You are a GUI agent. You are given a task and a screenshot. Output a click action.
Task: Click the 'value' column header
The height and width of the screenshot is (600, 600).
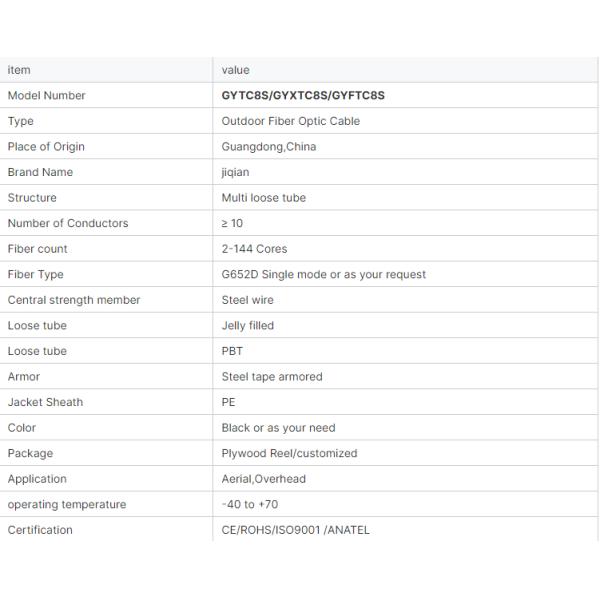pyautogui.click(x=235, y=70)
